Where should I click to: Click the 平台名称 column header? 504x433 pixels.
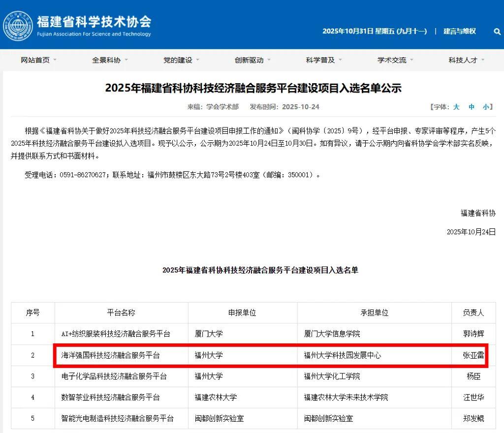[x=121, y=312]
